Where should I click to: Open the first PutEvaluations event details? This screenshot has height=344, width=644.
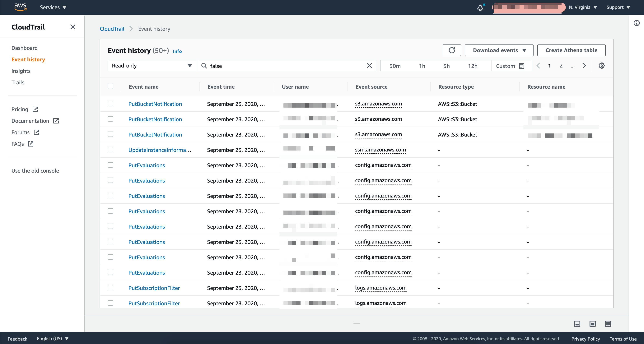[147, 165]
